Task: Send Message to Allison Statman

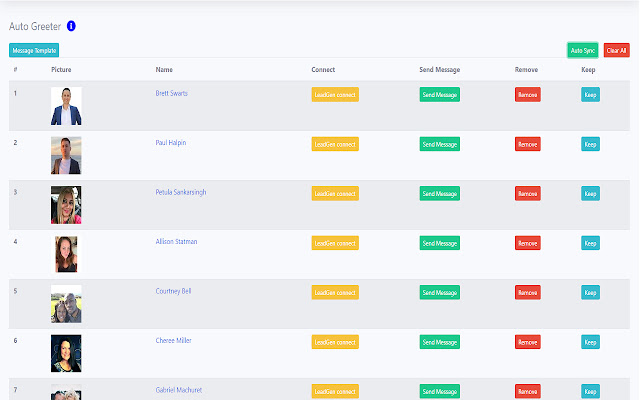Action: pyautogui.click(x=440, y=243)
